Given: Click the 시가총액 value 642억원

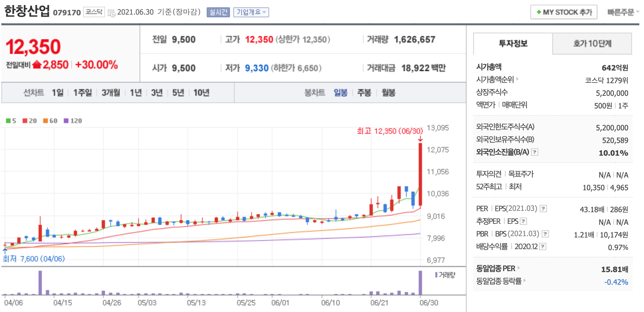Looking at the screenshot, I should pyautogui.click(x=615, y=68).
